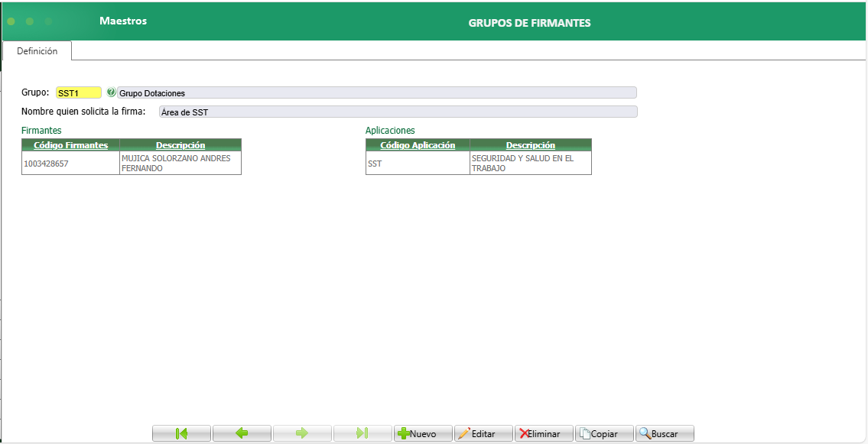Select firmante code 1003428657
868x444 pixels.
click(71, 163)
